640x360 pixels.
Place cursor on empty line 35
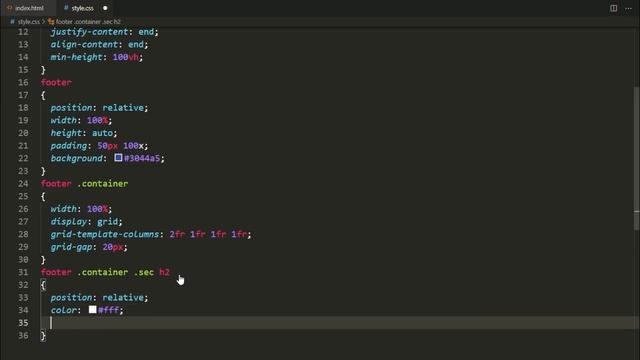pyautogui.click(x=339, y=323)
